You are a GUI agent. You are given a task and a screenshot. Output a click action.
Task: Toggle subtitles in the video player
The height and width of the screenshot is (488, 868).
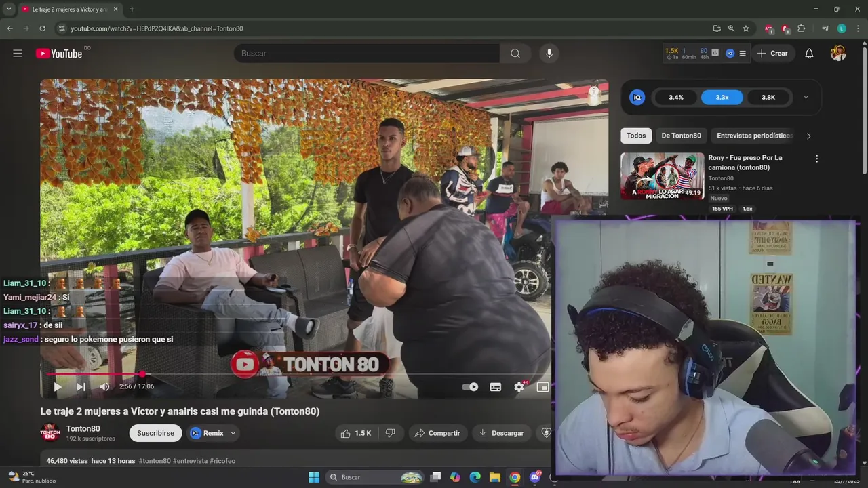point(496,387)
